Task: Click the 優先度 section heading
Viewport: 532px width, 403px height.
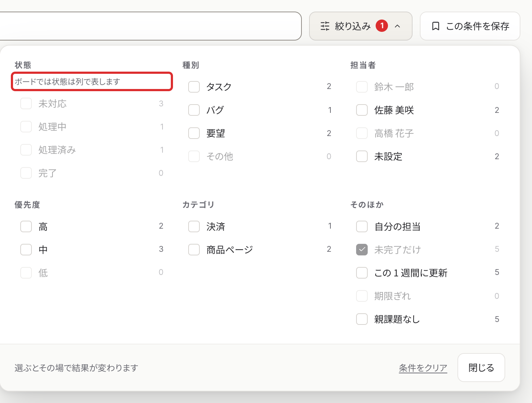Action: [27, 205]
